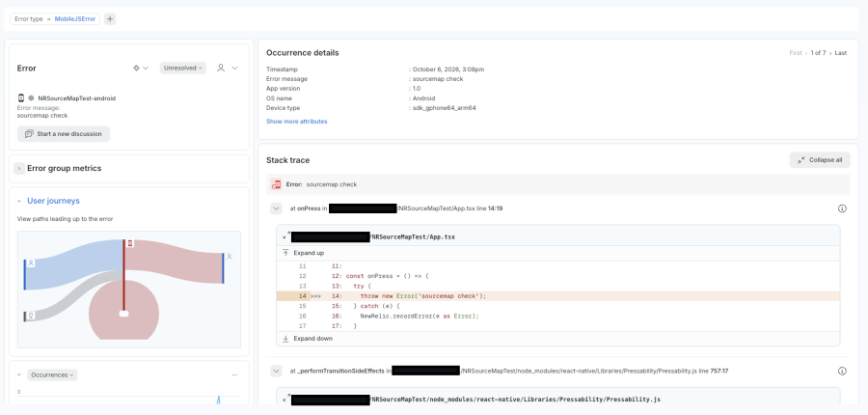Screen dimensions: 868x415
Task: Go to the next occurrence arrow
Action: [x=830, y=53]
